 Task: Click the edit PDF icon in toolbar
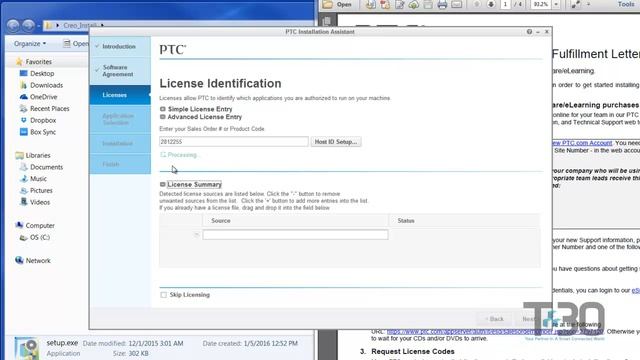click(399, 4)
